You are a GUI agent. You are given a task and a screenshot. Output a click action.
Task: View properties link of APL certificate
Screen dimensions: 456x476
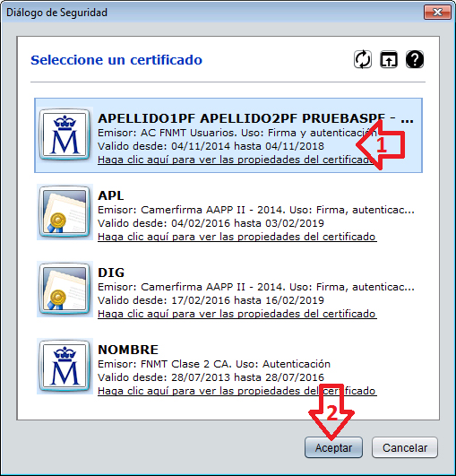point(237,237)
